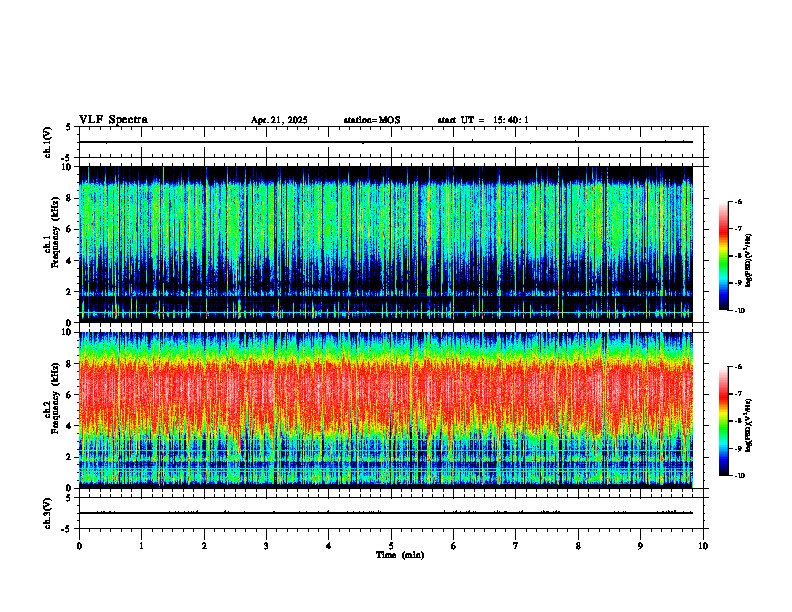Click inside the ch.1 spectrogram plot
The width and height of the screenshot is (792, 612).
click(386, 244)
